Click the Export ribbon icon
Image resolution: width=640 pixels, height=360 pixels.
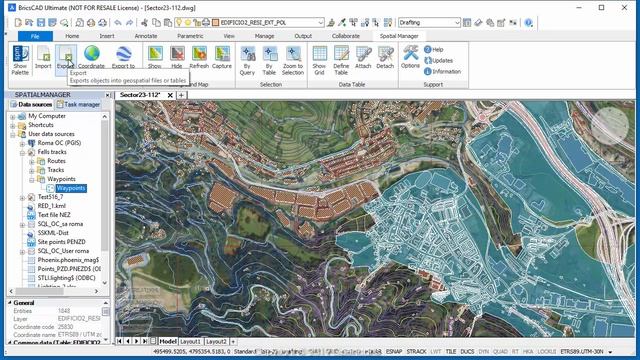[x=65, y=57]
